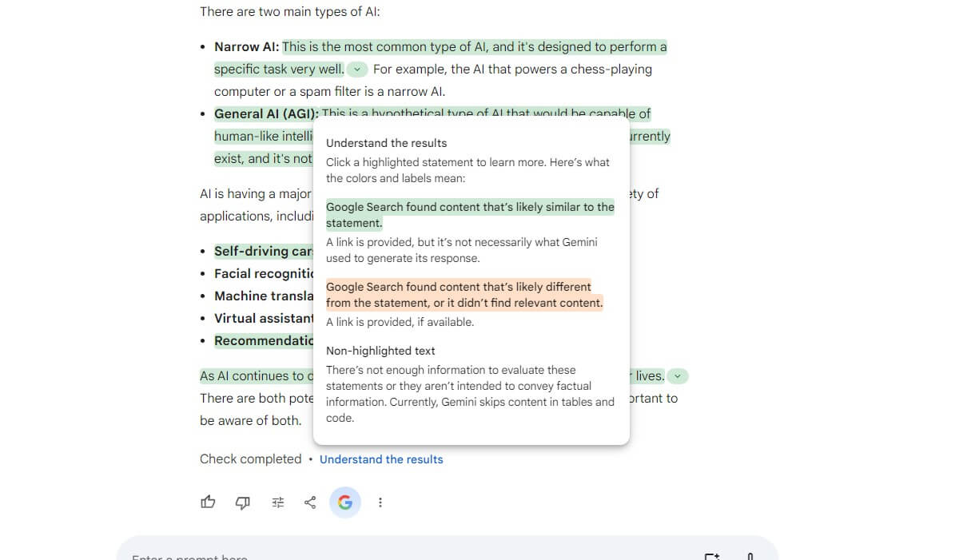Screen dimensions: 959x560
Task: Expand the chevron after 'lives.' statement
Action: (678, 376)
